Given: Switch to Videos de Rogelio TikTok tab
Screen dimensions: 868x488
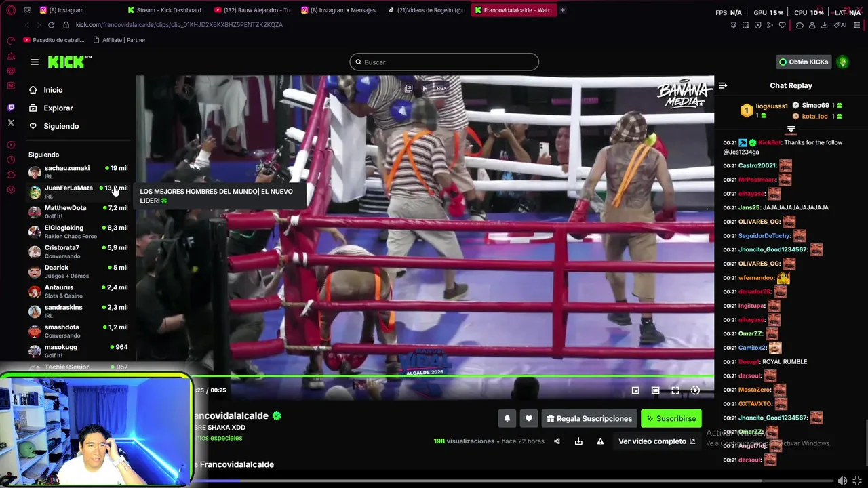Looking at the screenshot, I should pos(426,10).
